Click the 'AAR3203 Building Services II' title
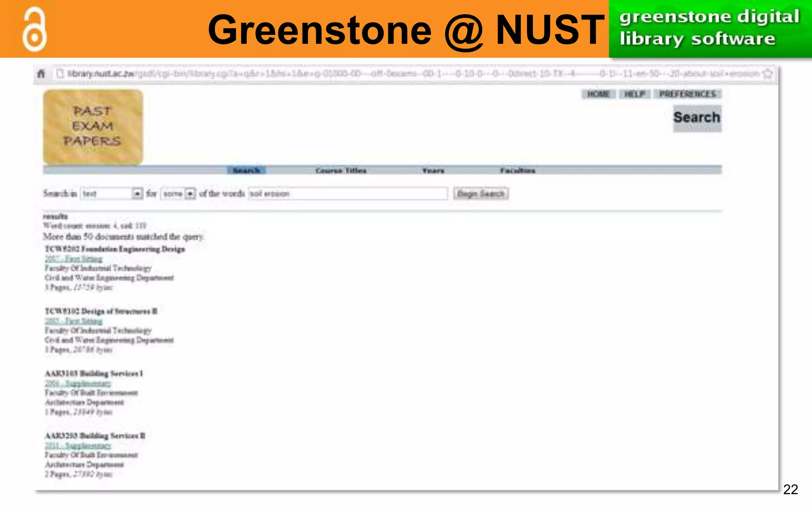Viewport: 812px width, 508px height. [95, 436]
